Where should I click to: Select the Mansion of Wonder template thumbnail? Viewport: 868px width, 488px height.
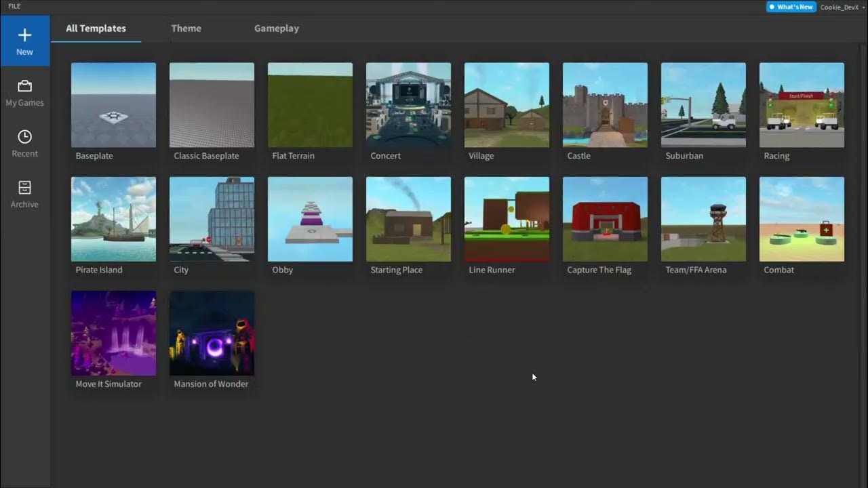coord(212,333)
